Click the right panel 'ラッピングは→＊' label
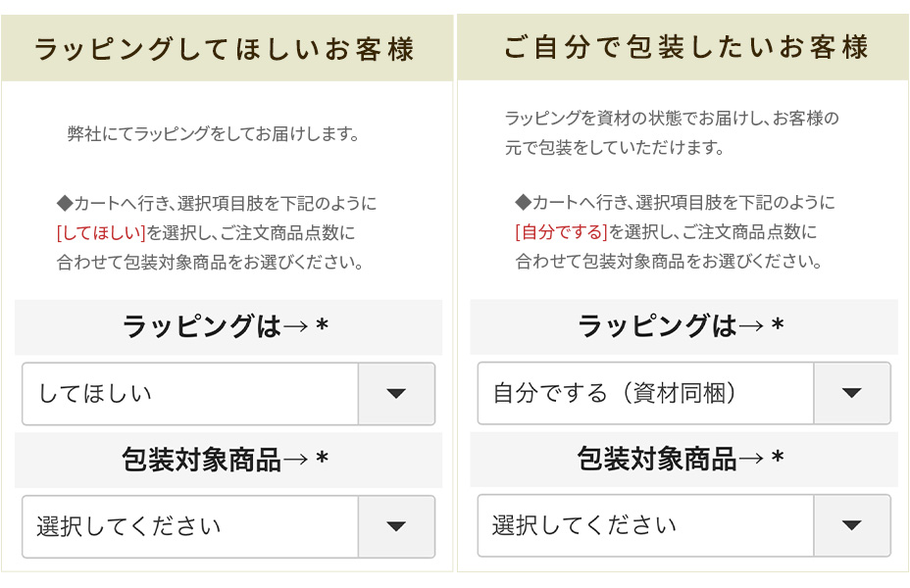This screenshot has height=588, width=910. (682, 326)
